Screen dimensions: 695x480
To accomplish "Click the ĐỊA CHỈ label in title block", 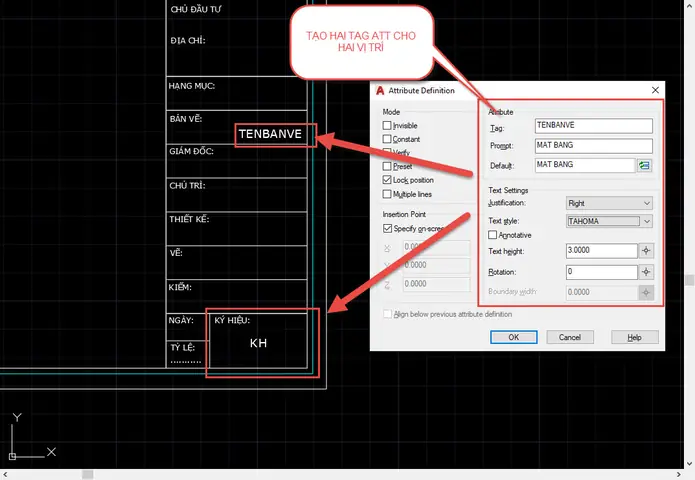I will pyautogui.click(x=187, y=40).
